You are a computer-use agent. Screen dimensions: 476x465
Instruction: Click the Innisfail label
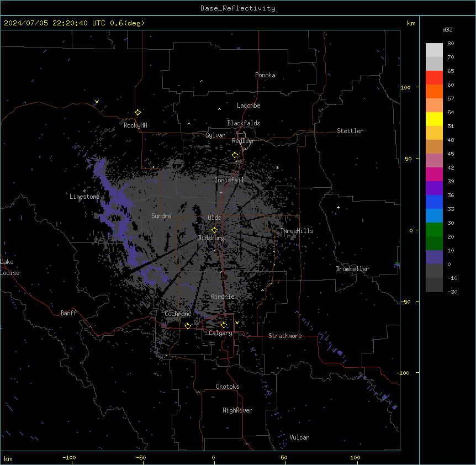[229, 180]
